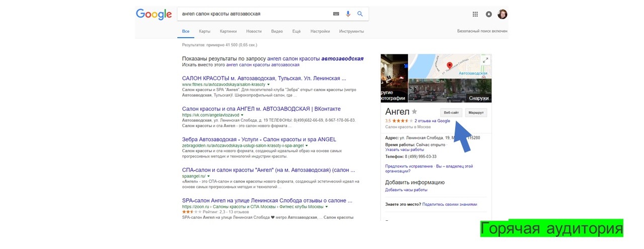Screen dimensions: 644x249
Task: Click the Google logo
Action: point(154,14)
